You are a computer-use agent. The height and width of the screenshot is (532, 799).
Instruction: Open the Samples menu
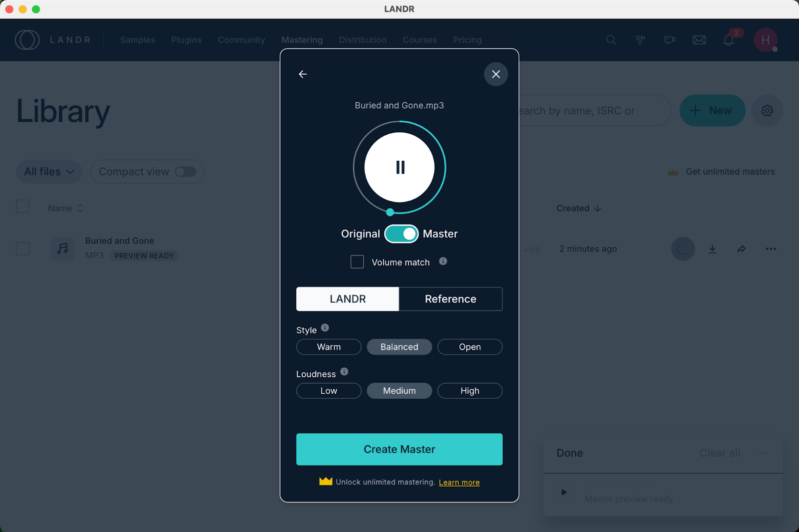pos(138,40)
